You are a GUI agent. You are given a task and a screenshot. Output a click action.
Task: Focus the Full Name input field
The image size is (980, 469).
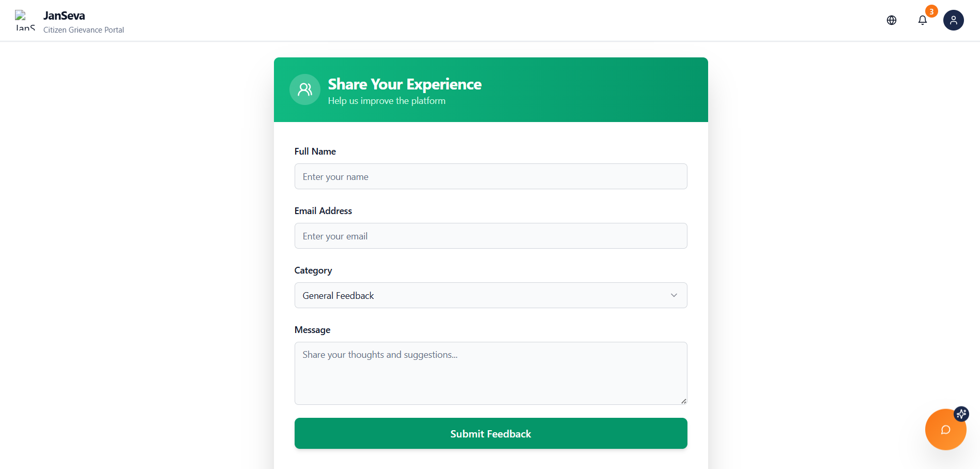coord(491,176)
